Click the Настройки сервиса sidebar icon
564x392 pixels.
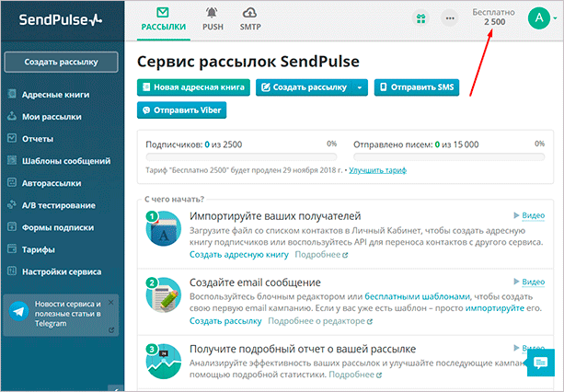tap(12, 271)
